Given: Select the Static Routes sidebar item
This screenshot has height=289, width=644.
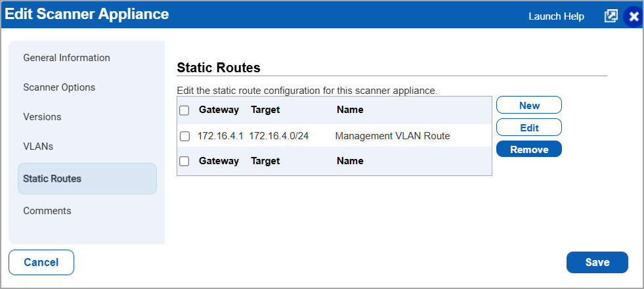Looking at the screenshot, I should (87, 179).
